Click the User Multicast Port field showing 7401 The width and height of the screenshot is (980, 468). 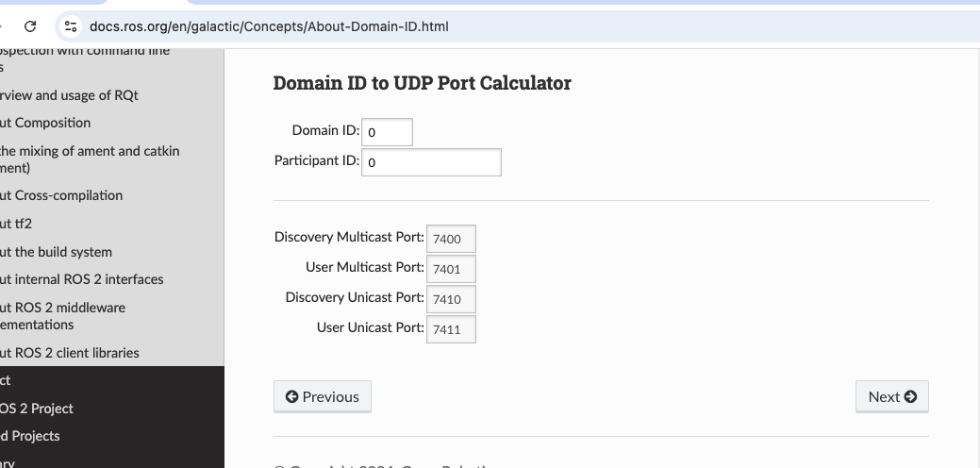(451, 269)
